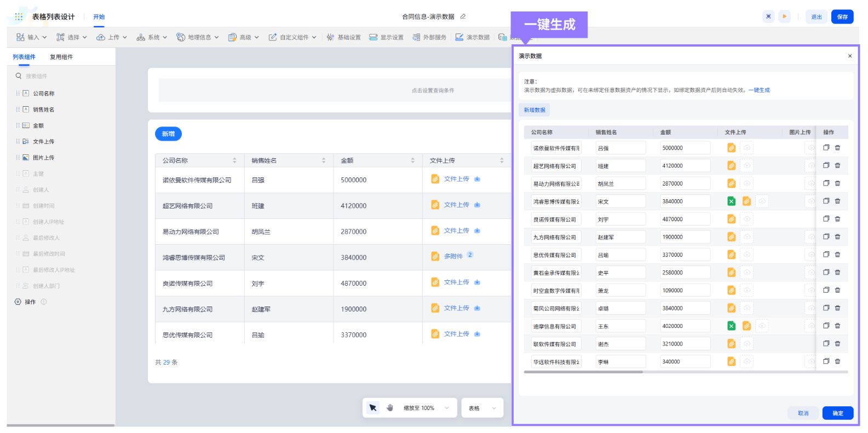Click image upload placeholder in 班建 row
Image resolution: width=868 pixels, height=433 pixels.
(x=810, y=165)
